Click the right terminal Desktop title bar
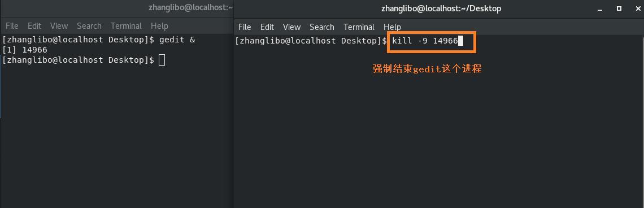The image size is (644, 208). [x=438, y=8]
